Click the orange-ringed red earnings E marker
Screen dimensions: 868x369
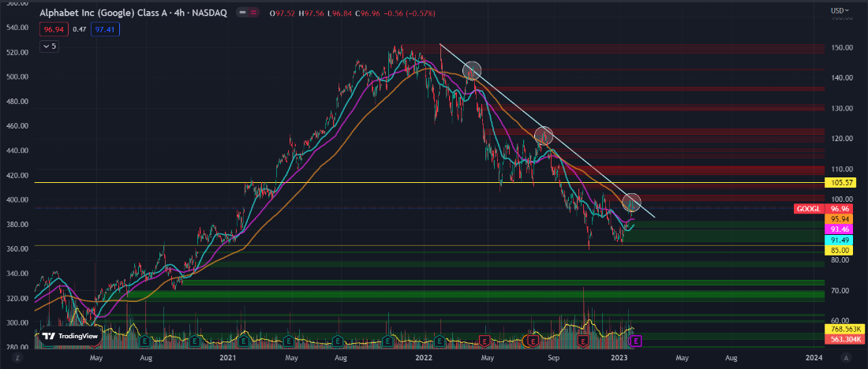tap(533, 341)
